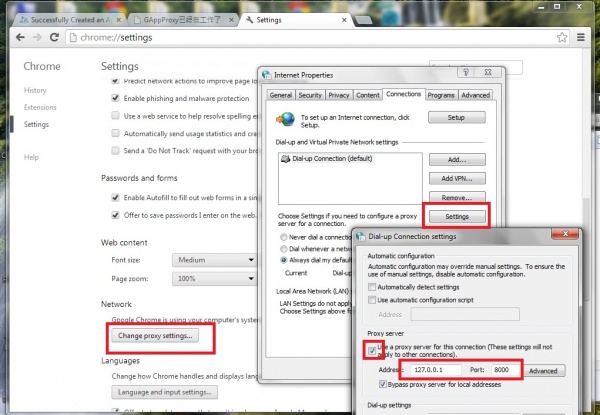Click the page icon in the address bar
600x415 pixels.
[73, 37]
